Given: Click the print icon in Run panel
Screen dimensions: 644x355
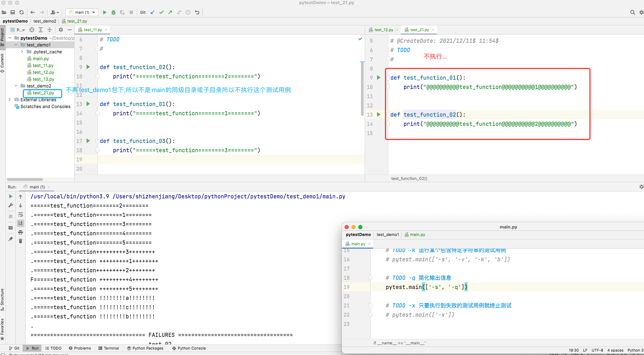Looking at the screenshot, I should (x=21, y=232).
